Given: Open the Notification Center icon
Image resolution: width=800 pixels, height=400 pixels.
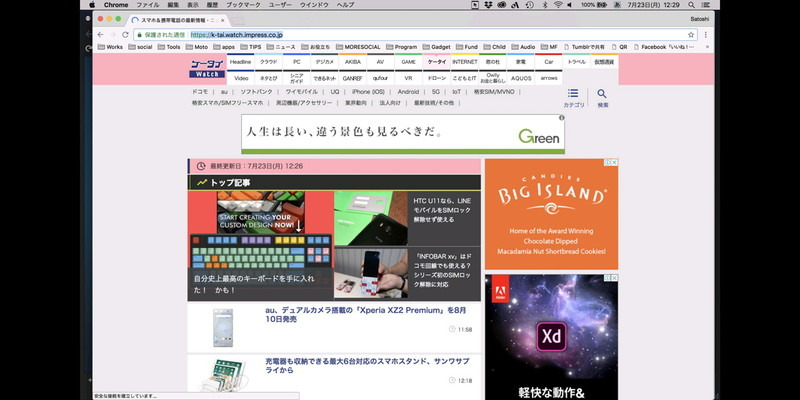Looking at the screenshot, I should tap(706, 5).
